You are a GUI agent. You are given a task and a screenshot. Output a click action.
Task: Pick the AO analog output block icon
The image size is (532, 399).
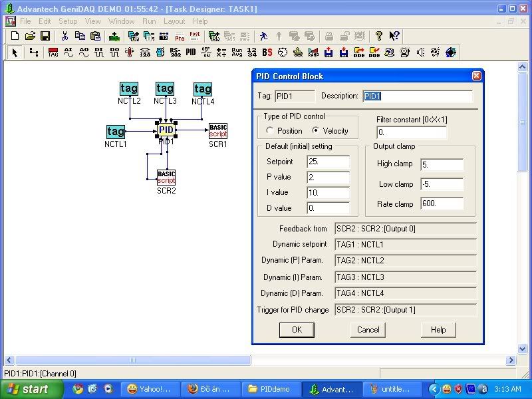click(x=84, y=52)
